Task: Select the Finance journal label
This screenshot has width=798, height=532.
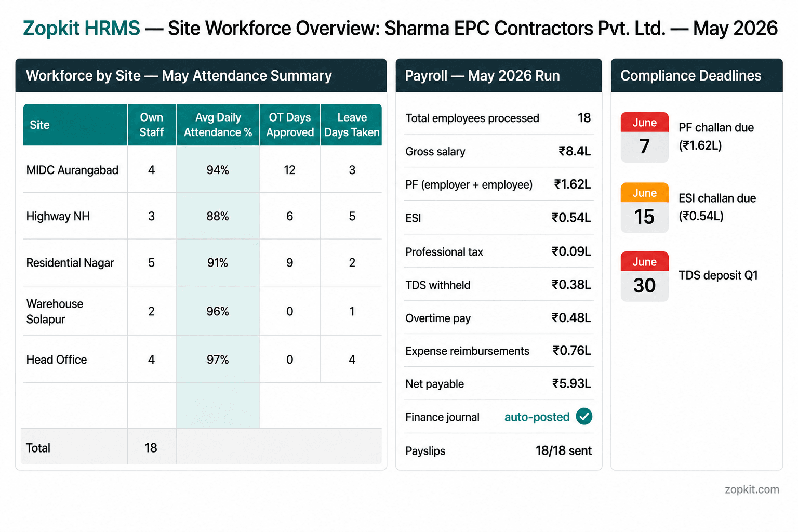Action: click(x=443, y=417)
